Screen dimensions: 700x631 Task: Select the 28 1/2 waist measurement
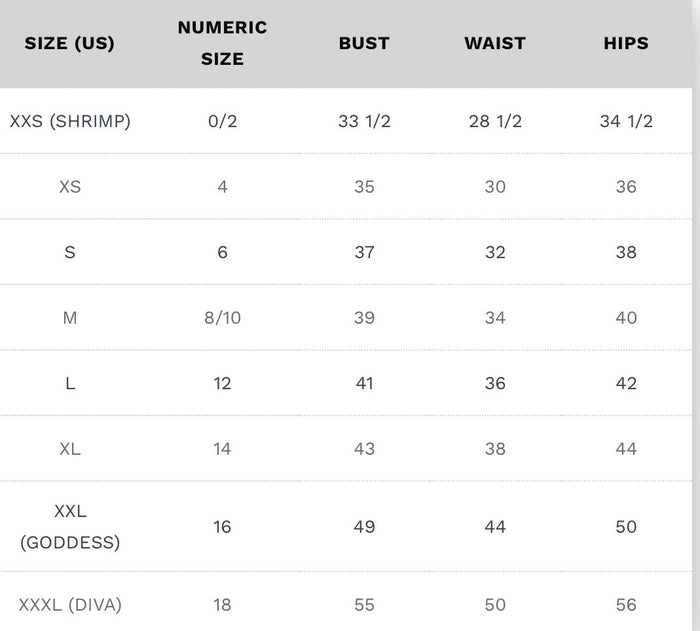(x=495, y=121)
